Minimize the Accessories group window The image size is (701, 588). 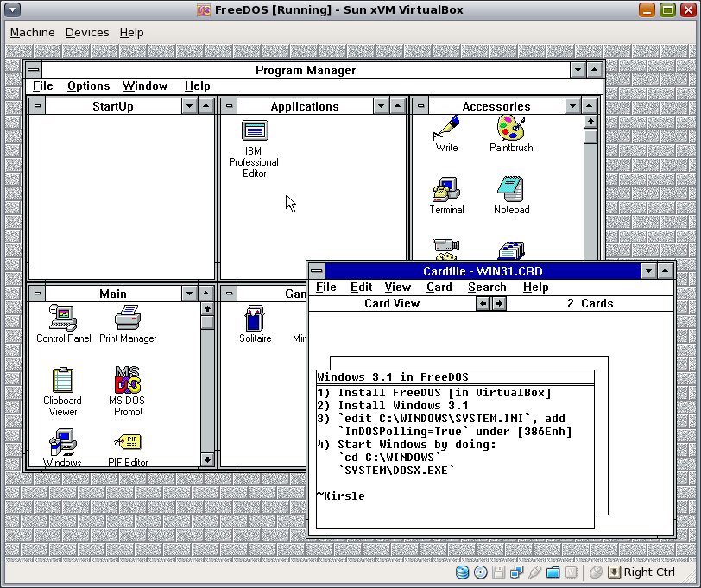pyautogui.click(x=572, y=106)
